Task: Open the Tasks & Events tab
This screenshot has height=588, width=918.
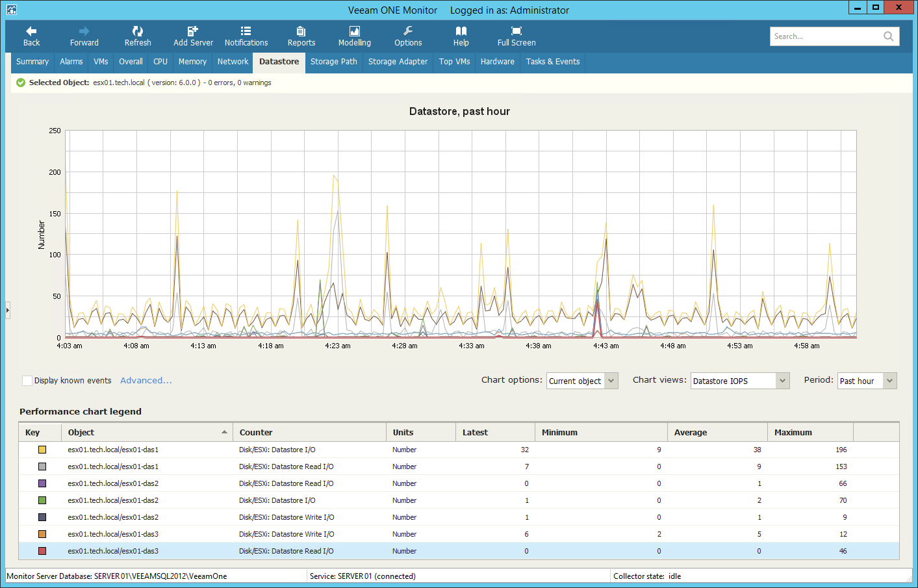Action: point(553,62)
